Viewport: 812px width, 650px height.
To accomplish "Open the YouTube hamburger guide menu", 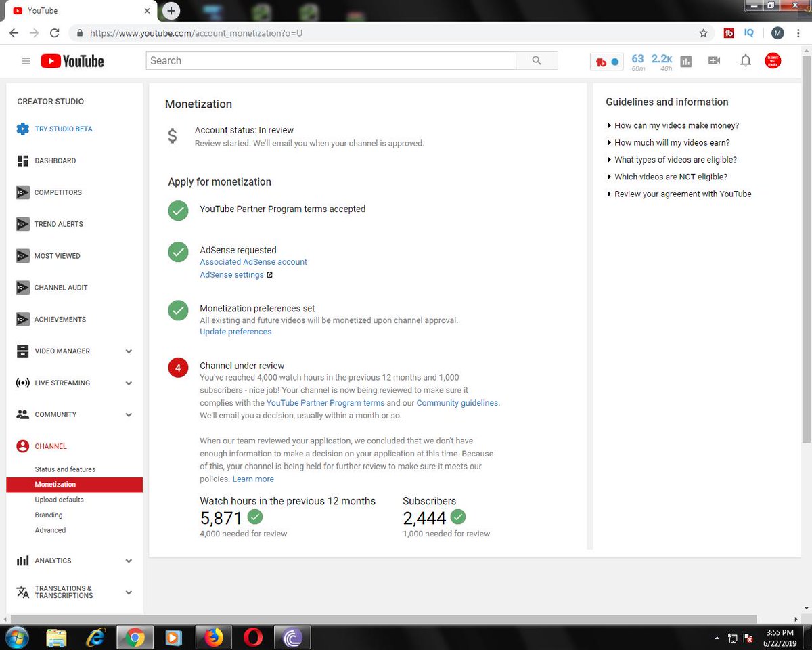I will click(26, 61).
